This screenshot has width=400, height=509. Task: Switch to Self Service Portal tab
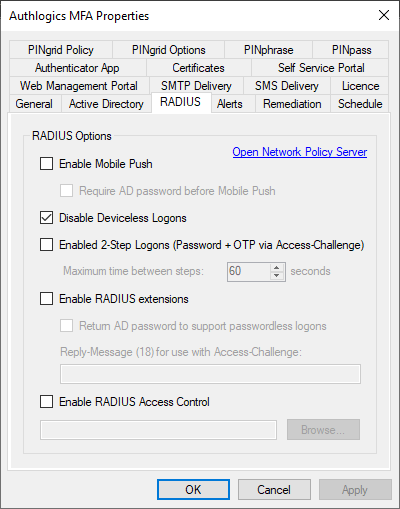point(321,68)
